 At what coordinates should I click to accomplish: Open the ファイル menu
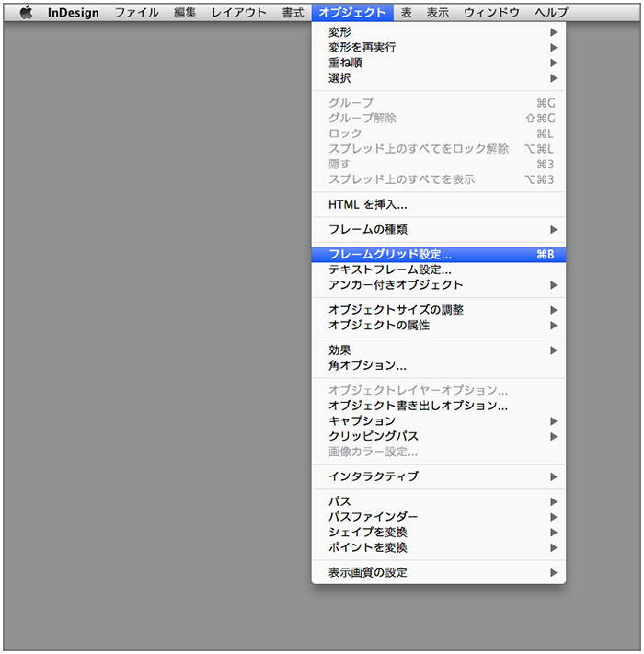[137, 13]
